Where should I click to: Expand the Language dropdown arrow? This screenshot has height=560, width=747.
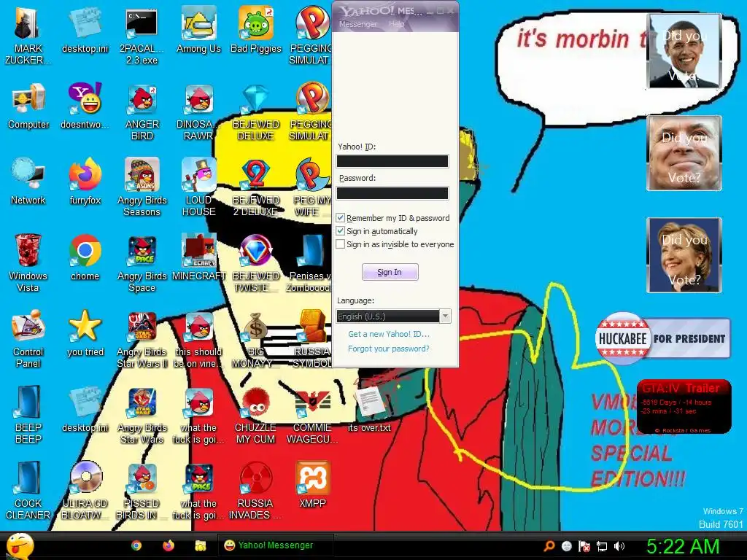445,316
